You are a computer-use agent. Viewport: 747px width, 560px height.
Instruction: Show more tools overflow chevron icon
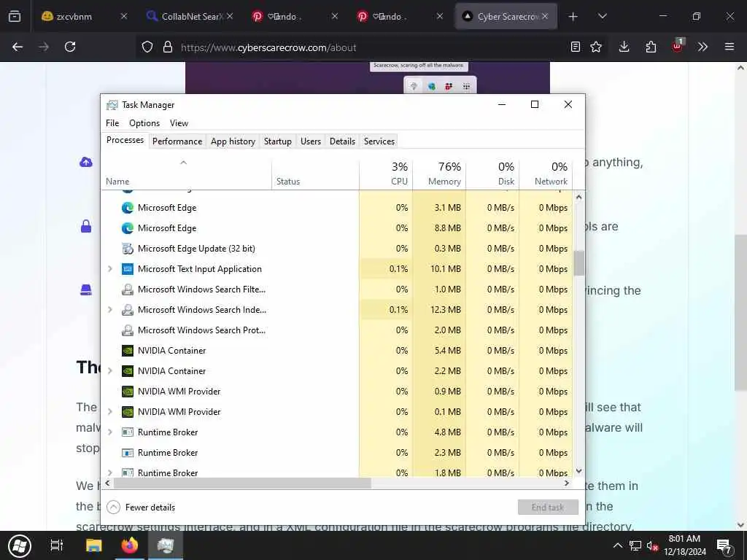point(703,47)
